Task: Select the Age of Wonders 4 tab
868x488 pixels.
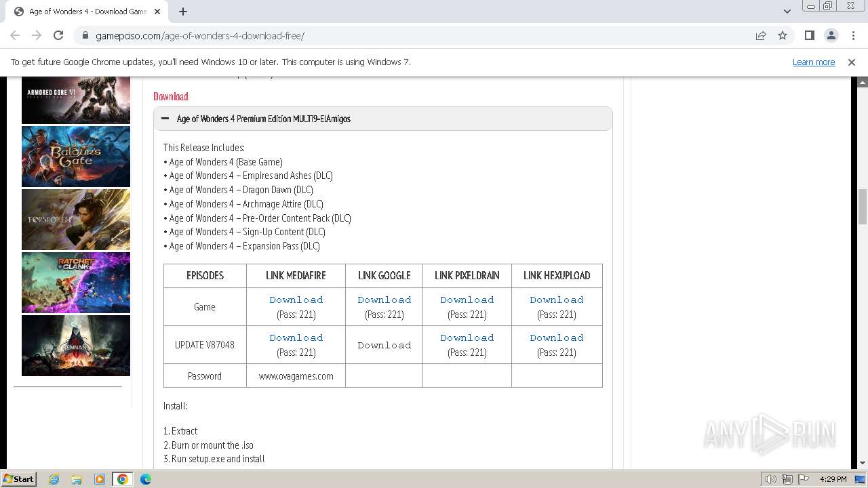Action: [x=87, y=12]
